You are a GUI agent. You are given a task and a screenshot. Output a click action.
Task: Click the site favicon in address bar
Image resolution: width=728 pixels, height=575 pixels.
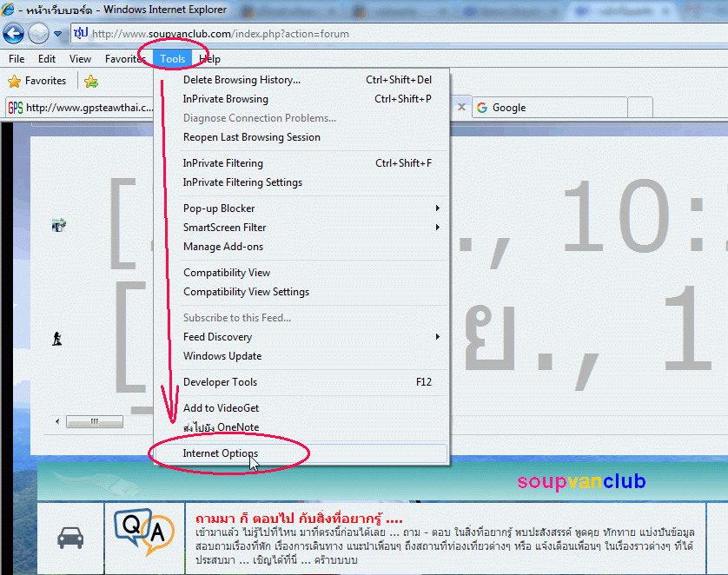click(x=81, y=32)
